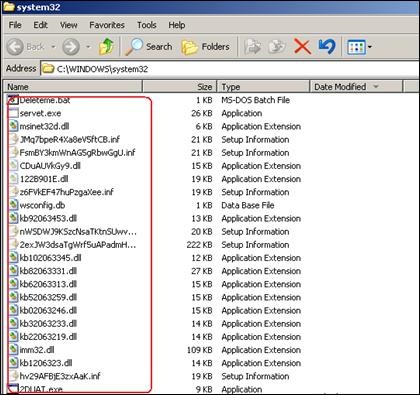
Task: Click the CDuAUVkGy9.dll file name
Action: tap(50, 166)
